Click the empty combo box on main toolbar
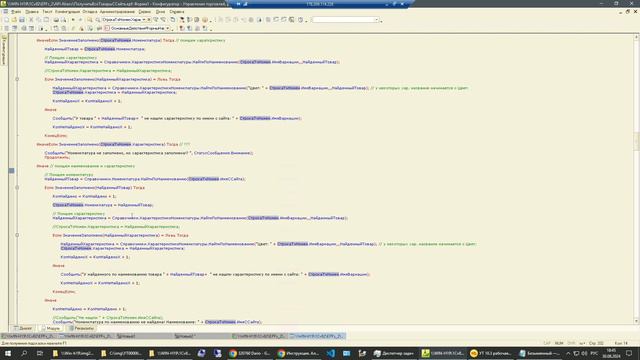 point(345,20)
